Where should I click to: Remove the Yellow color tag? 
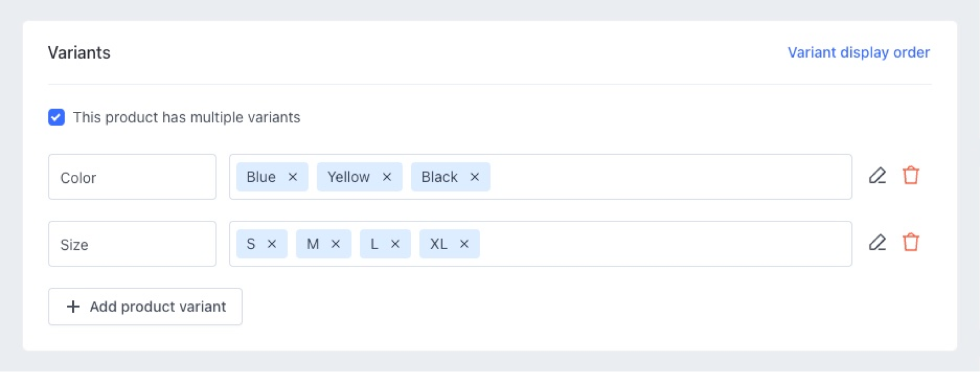(387, 177)
